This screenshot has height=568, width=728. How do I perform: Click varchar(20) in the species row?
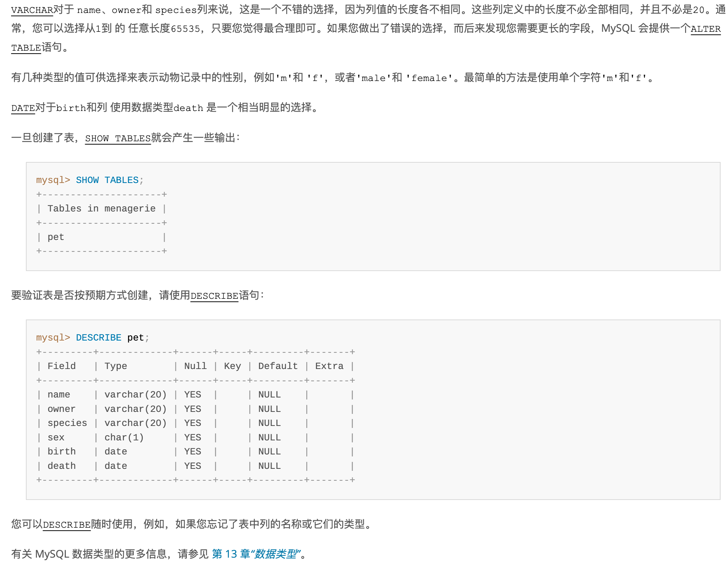pyautogui.click(x=135, y=423)
